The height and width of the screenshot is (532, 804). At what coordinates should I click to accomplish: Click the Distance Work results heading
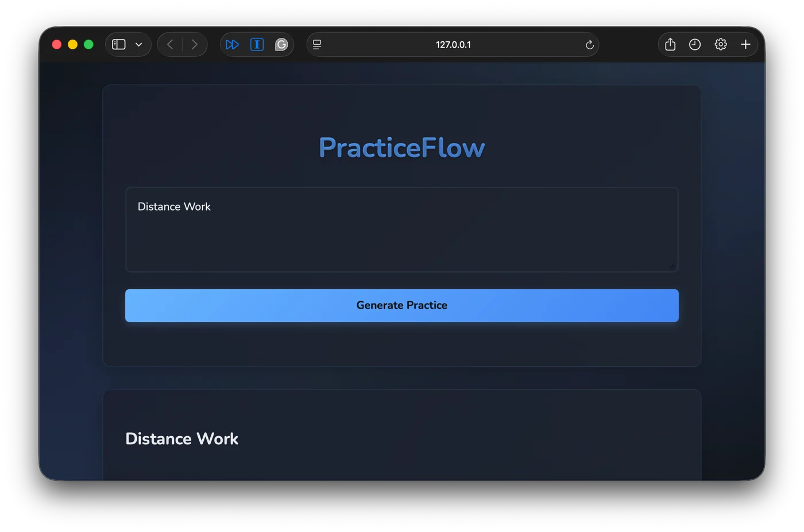(181, 439)
